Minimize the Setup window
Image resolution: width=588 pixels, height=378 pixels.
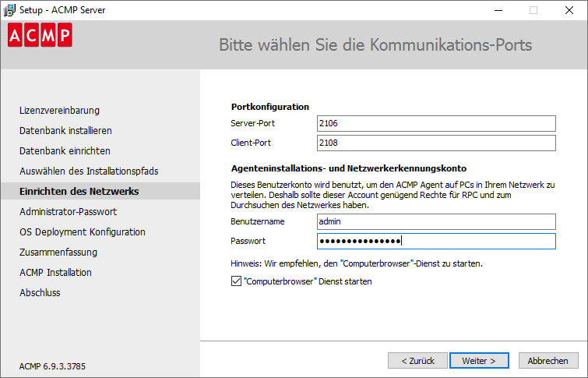[498, 10]
